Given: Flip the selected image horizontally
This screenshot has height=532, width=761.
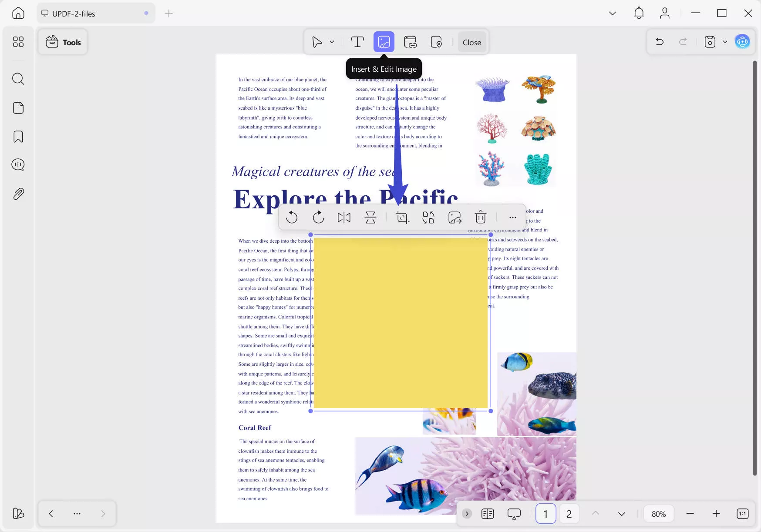Looking at the screenshot, I should (344, 217).
